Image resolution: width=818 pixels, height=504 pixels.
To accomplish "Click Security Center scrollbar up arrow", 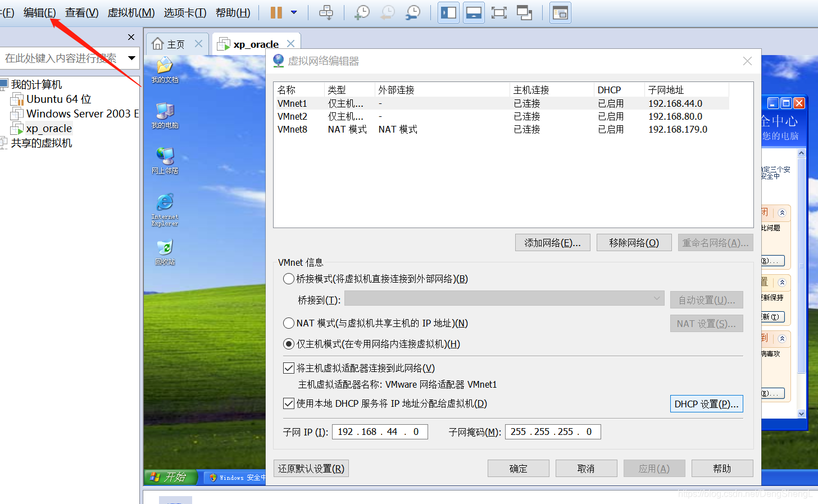I will pyautogui.click(x=802, y=153).
